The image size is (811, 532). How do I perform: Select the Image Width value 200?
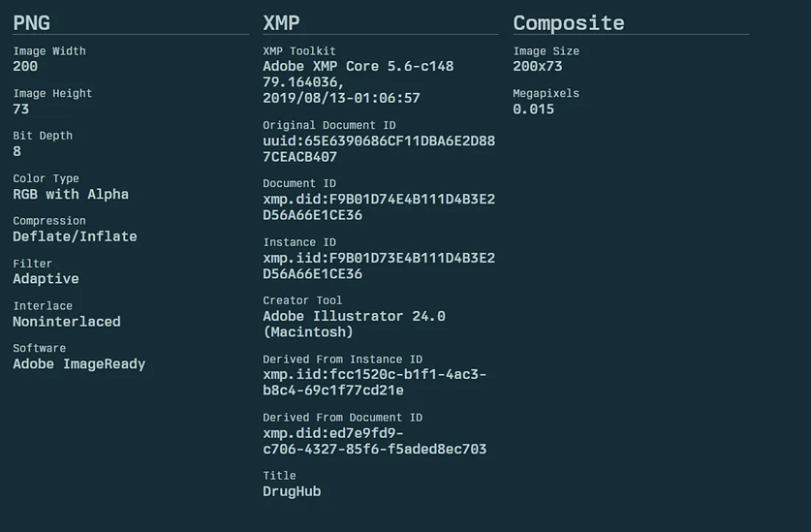(25, 67)
